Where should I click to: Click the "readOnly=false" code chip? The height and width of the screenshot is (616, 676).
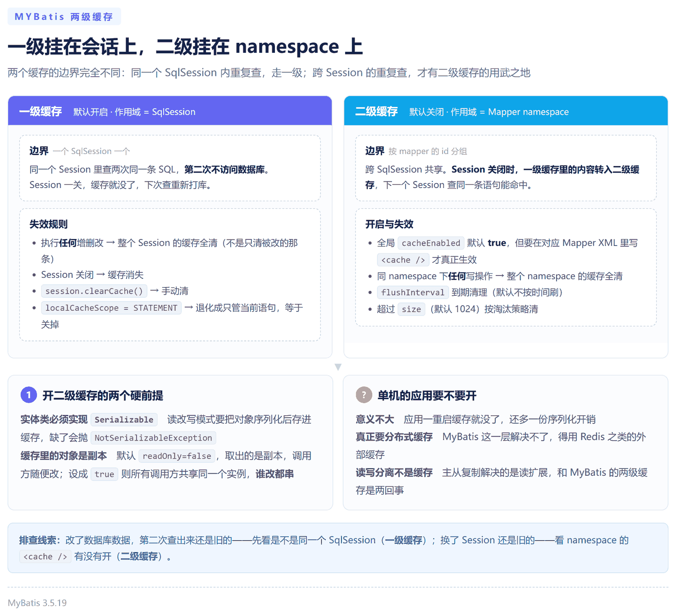(x=177, y=456)
